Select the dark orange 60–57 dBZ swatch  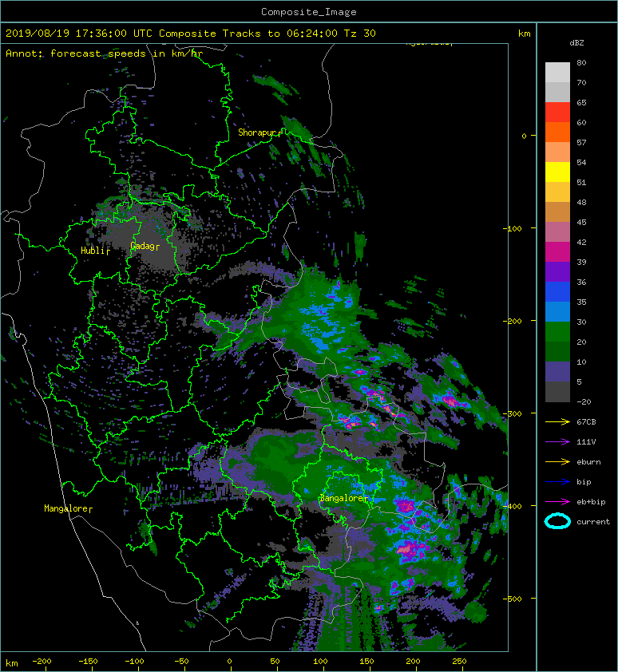[557, 132]
